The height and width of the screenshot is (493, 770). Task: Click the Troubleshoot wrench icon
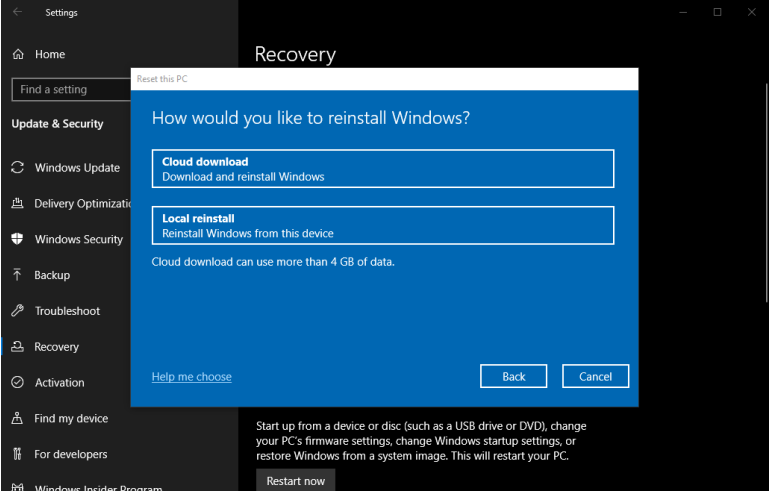(18, 311)
